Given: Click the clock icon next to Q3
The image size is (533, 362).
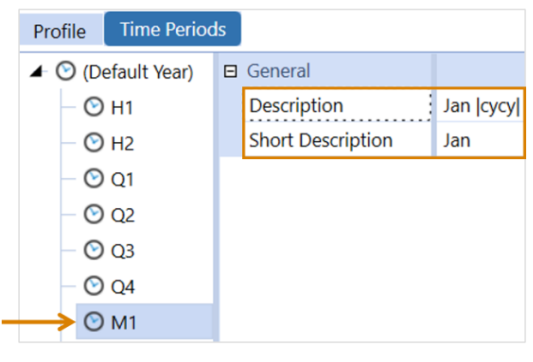Looking at the screenshot, I should pyautogui.click(x=93, y=250).
